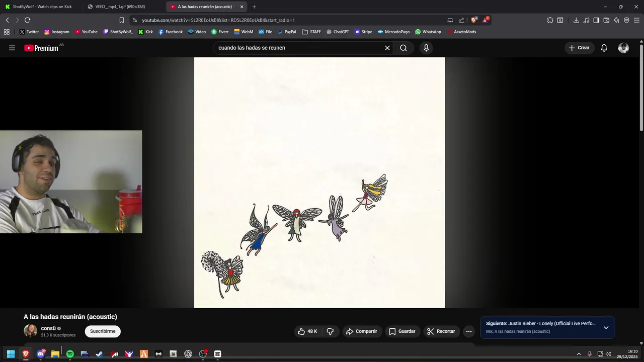Open the PayPal bookmark
Viewport: 644px width, 362px height.
[287, 32]
